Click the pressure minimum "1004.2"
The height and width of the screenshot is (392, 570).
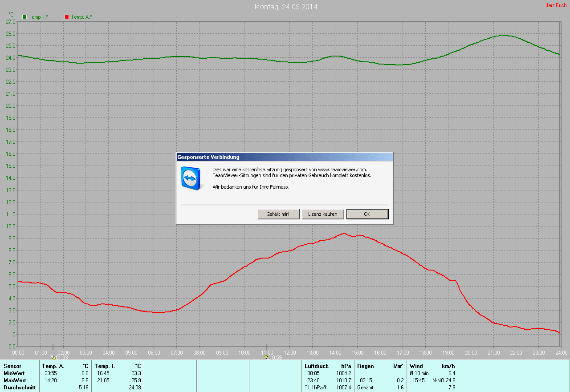344,373
